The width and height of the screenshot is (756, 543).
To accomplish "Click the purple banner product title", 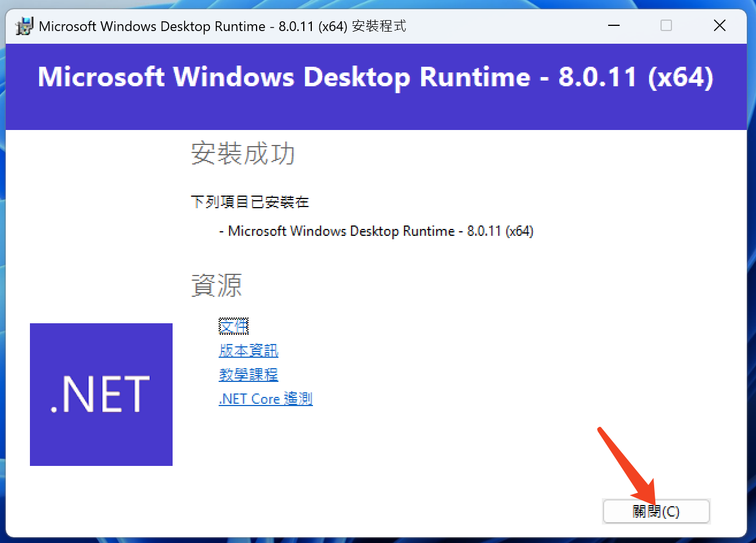I will [376, 77].
